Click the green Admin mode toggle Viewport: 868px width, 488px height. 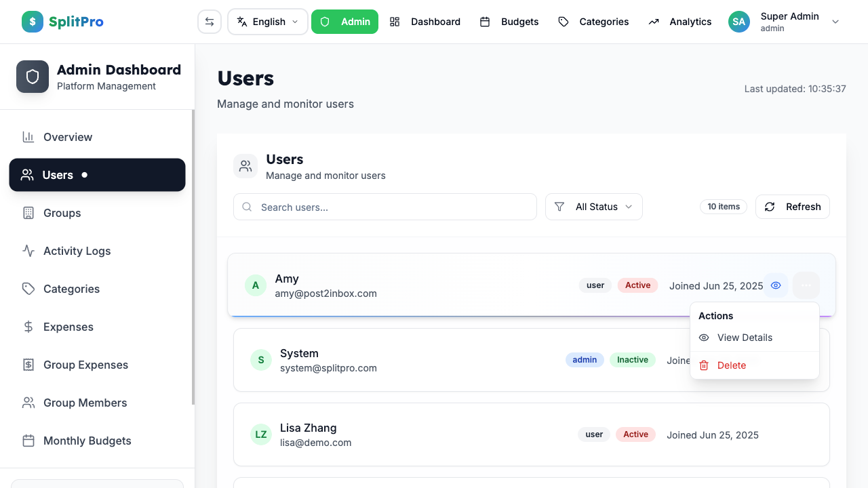344,21
